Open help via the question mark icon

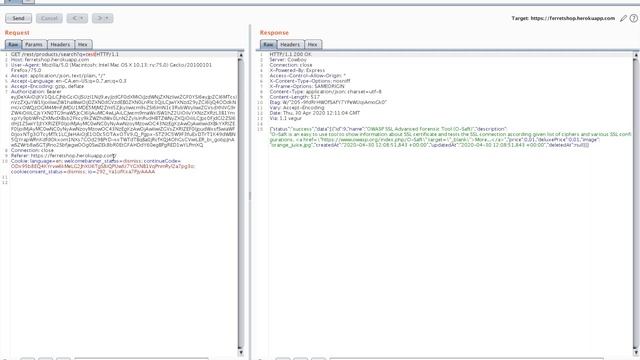633,18
